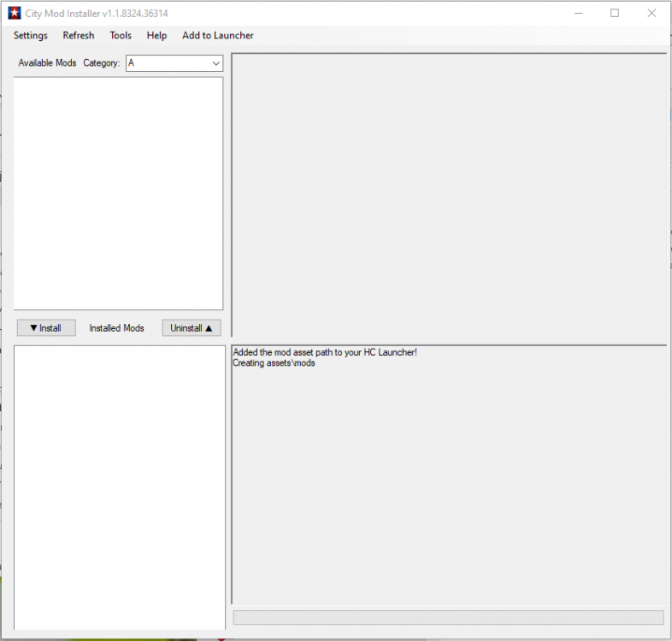The image size is (672, 641).
Task: Click inside the Installed Mods list box
Action: tap(119, 487)
